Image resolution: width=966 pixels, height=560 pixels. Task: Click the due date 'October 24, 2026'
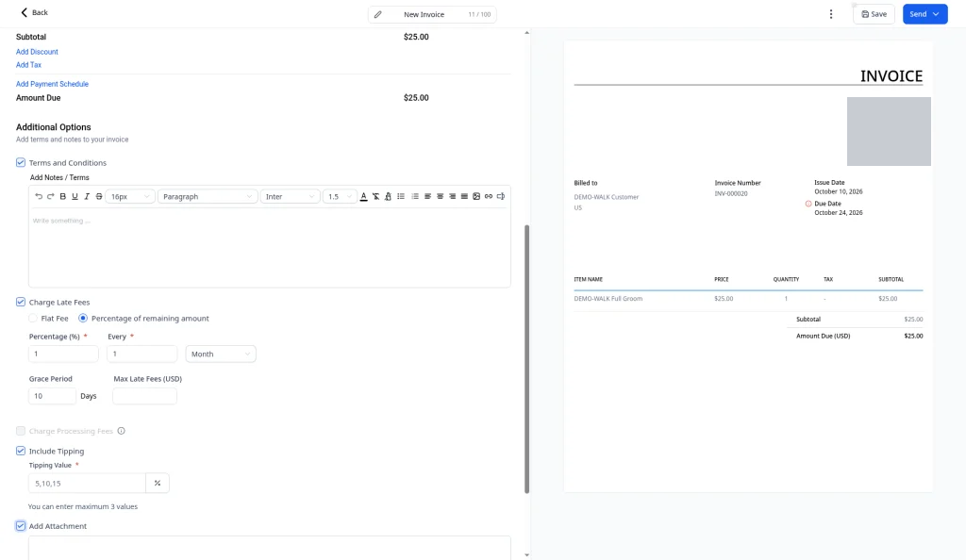pyautogui.click(x=839, y=212)
